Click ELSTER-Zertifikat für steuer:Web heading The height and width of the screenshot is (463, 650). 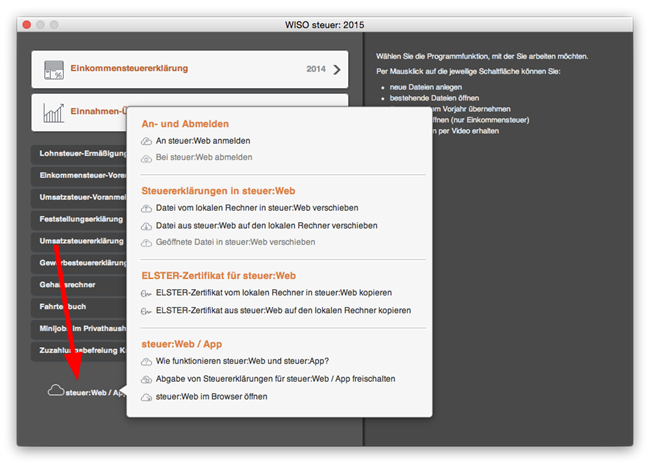point(218,276)
